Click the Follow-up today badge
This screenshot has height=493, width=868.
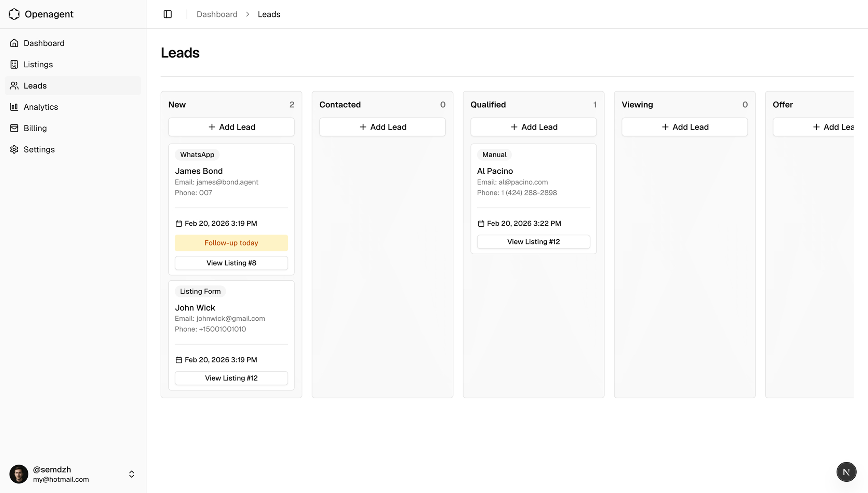tap(231, 243)
